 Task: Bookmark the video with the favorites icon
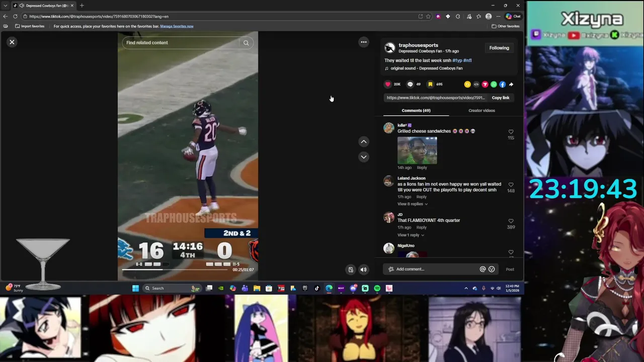(x=430, y=84)
